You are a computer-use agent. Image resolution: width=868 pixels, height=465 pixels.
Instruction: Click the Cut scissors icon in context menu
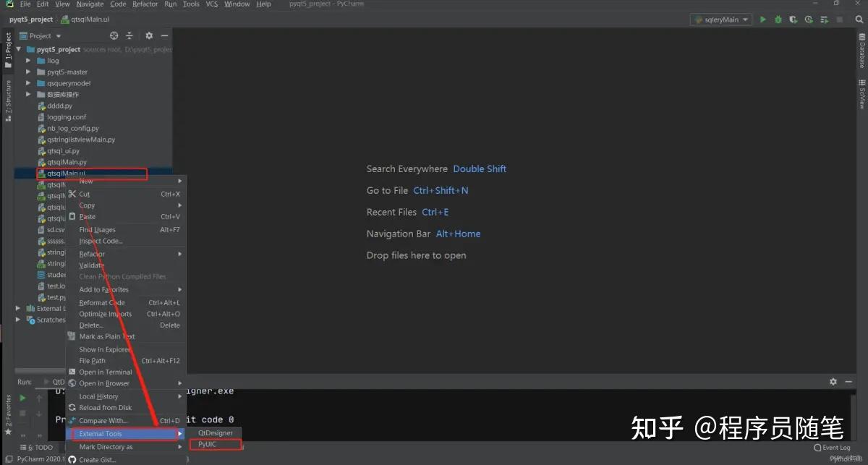(x=72, y=194)
